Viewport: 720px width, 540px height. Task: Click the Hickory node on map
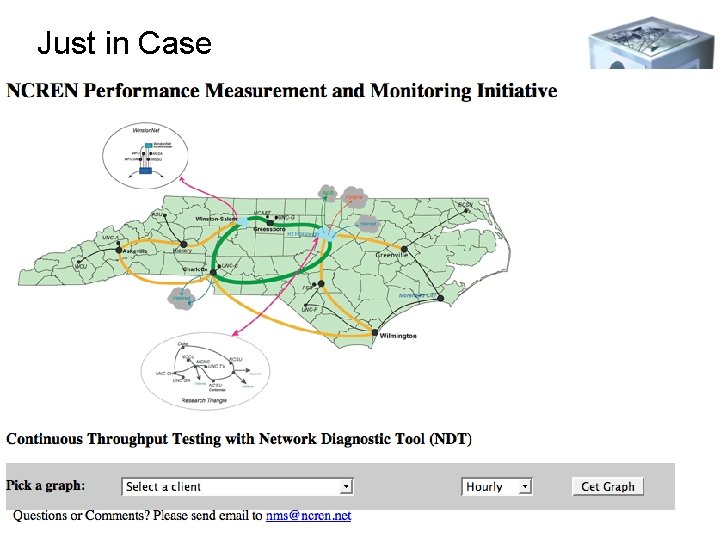(184, 244)
